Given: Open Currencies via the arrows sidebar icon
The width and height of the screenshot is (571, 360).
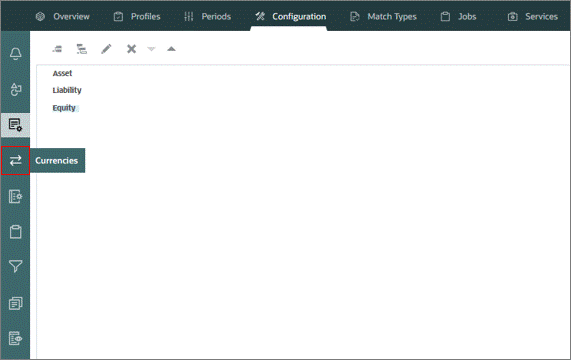Looking at the screenshot, I should [15, 161].
